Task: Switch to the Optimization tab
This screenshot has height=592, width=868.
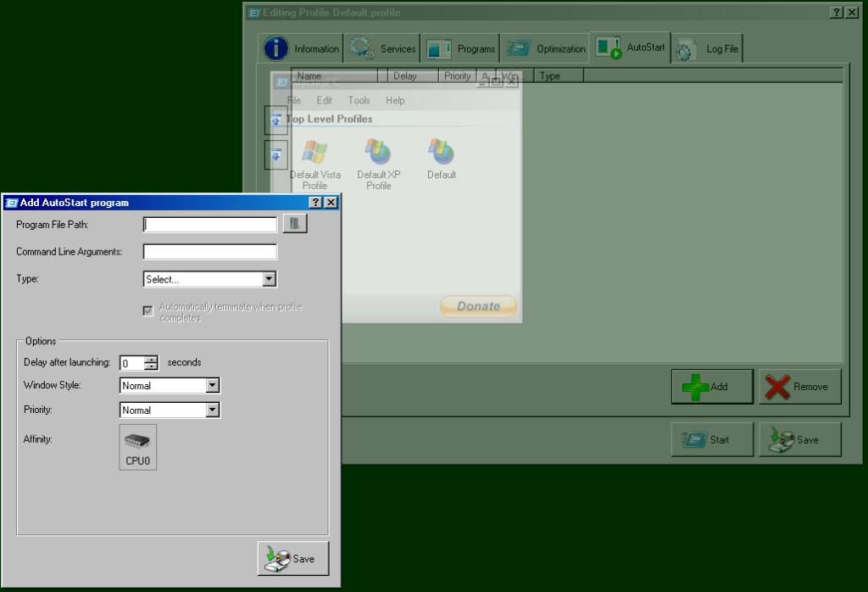Action: pos(546,49)
